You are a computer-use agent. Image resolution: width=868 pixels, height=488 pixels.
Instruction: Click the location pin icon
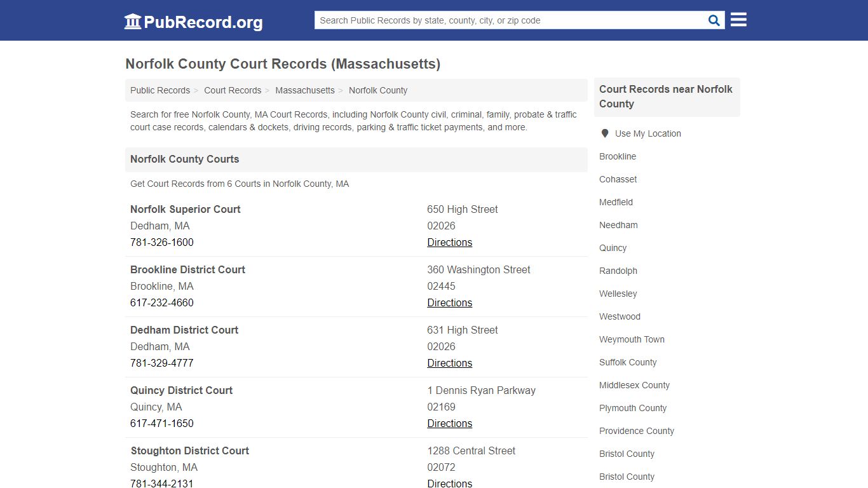click(605, 133)
